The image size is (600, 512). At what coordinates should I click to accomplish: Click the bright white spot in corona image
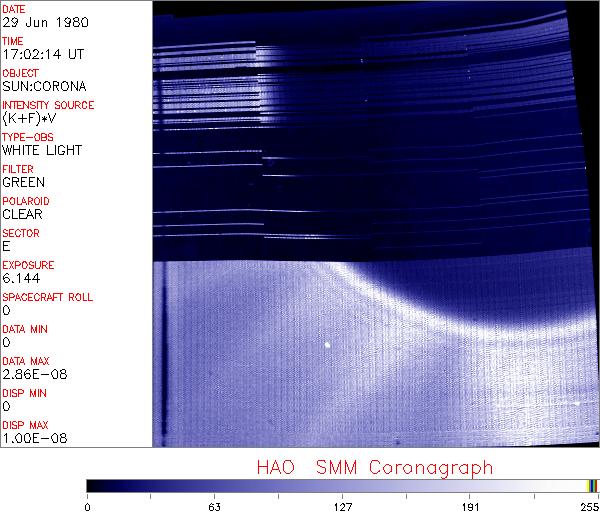[x=327, y=346]
